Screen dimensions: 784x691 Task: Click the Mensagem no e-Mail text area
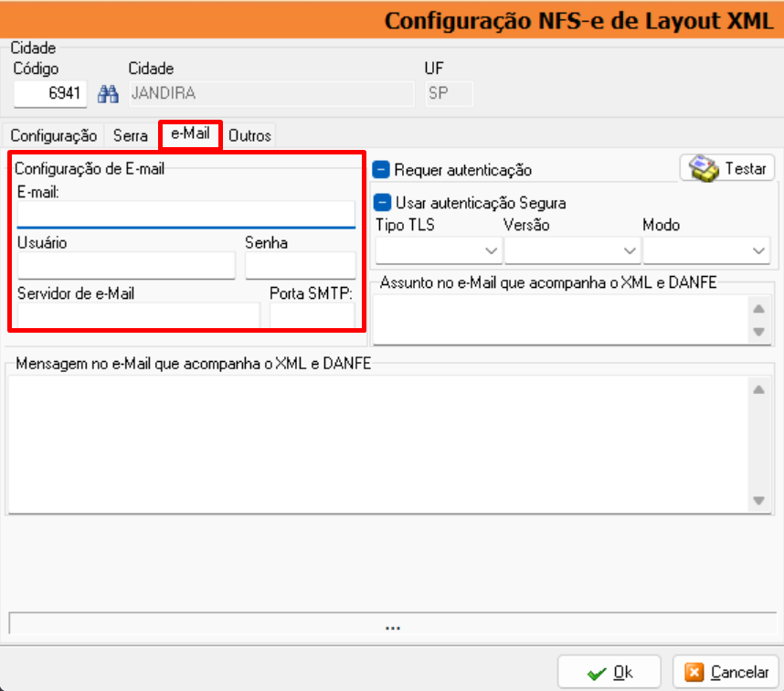click(x=378, y=444)
